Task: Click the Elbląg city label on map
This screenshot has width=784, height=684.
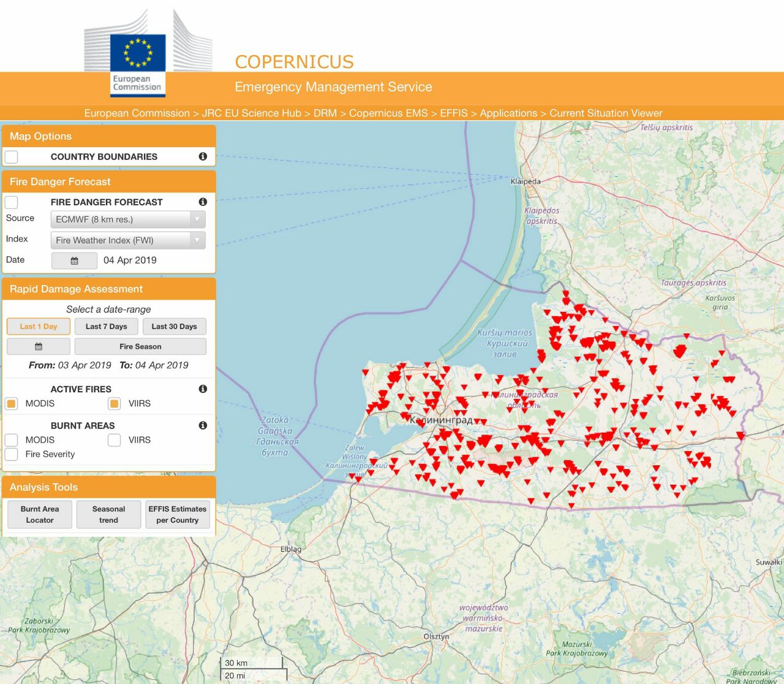Action: 291,549
